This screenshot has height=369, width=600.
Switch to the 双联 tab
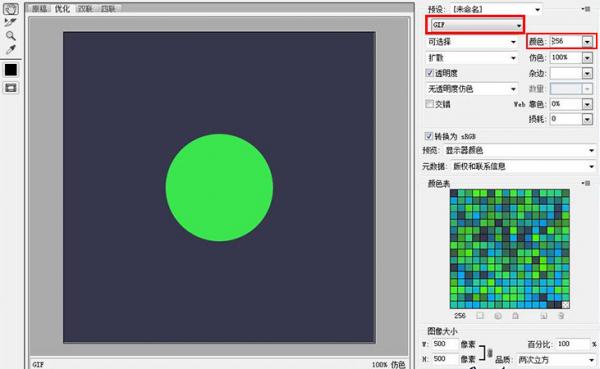(x=85, y=9)
